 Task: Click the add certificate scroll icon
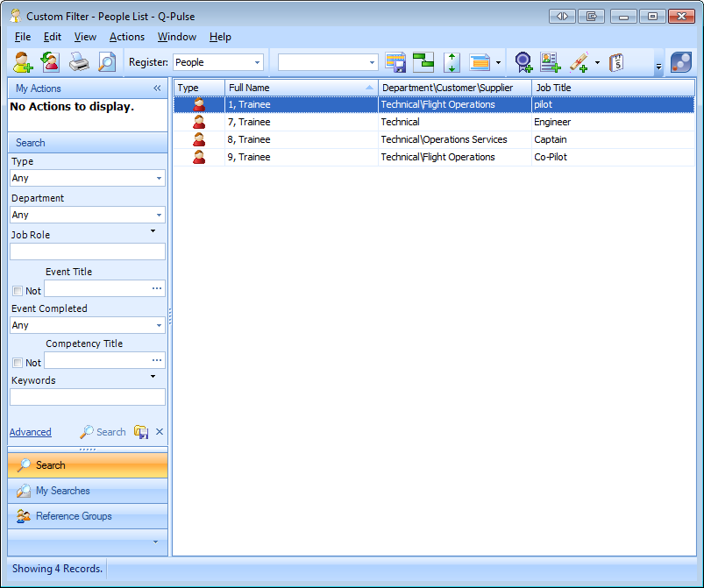coord(580,62)
